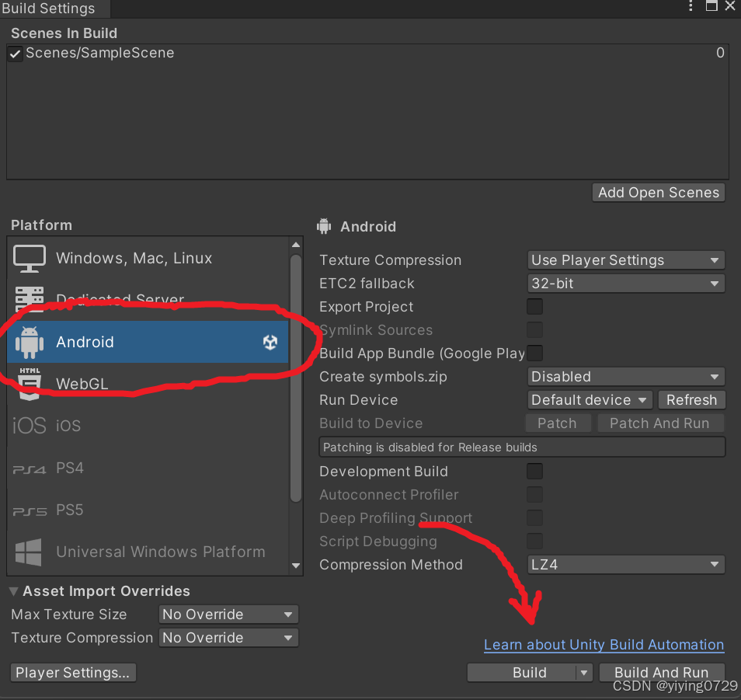Click the platform list scrollbar thumb

296,378
